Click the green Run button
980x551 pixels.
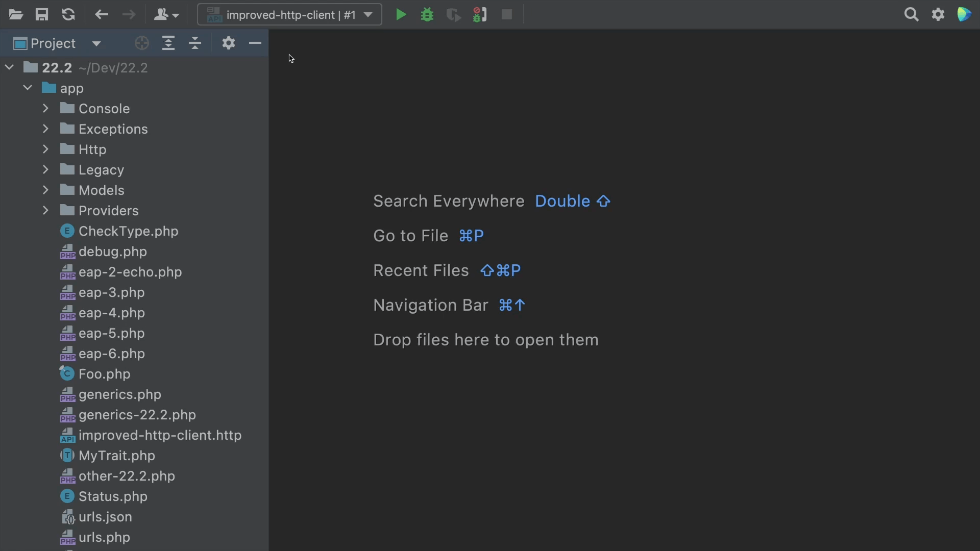[x=401, y=15]
